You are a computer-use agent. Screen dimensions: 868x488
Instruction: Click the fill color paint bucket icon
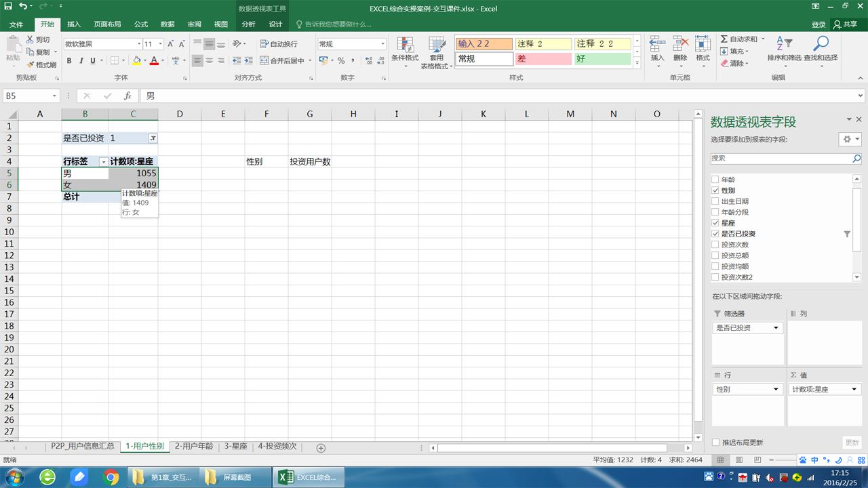[x=136, y=60]
